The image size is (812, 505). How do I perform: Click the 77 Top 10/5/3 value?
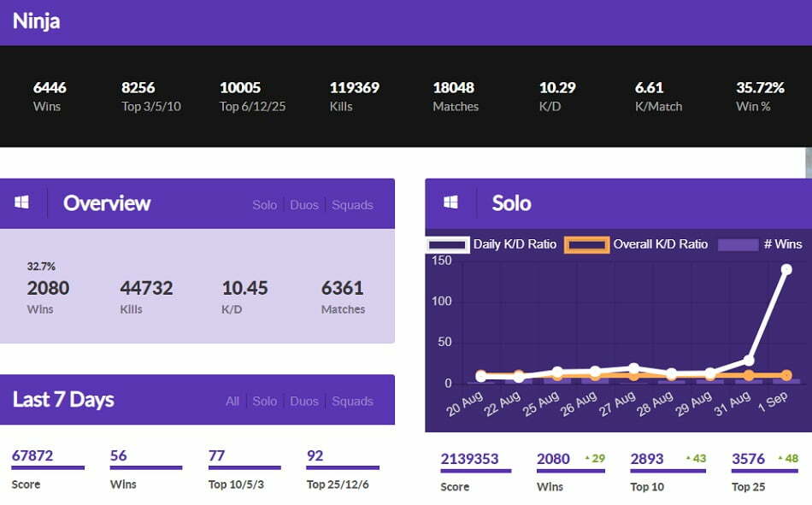(x=216, y=455)
